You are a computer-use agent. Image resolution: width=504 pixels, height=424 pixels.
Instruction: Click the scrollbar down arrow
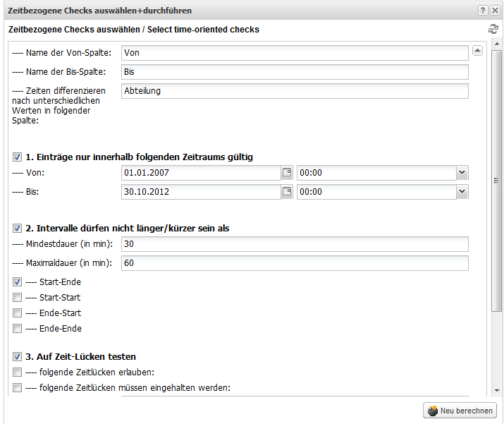click(497, 391)
